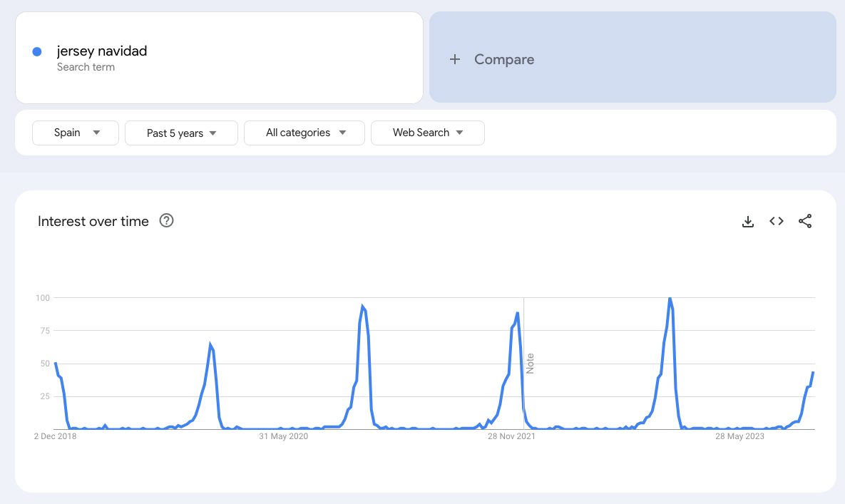Click the plus icon in the Compare box
The image size is (845, 504).
click(x=455, y=59)
